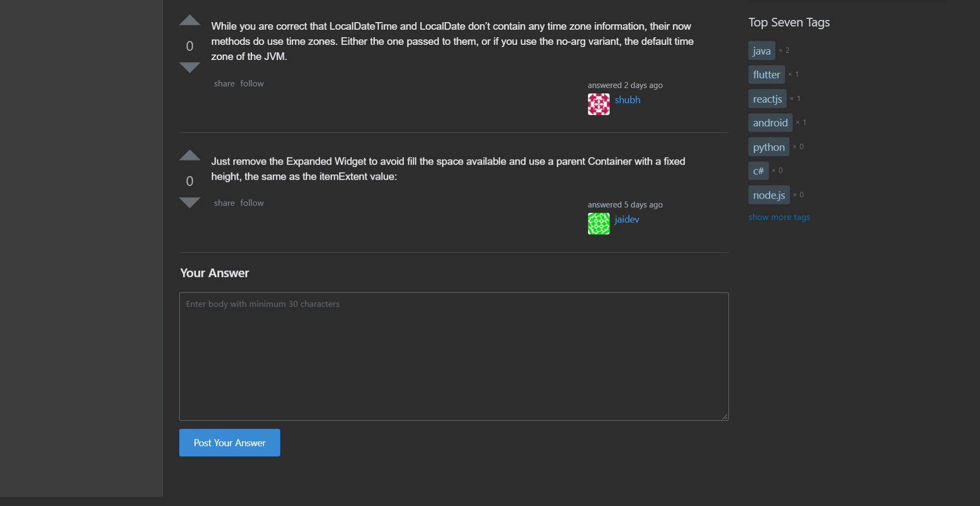Open shubh's profile avatar
The height and width of the screenshot is (506, 980).
tap(598, 104)
